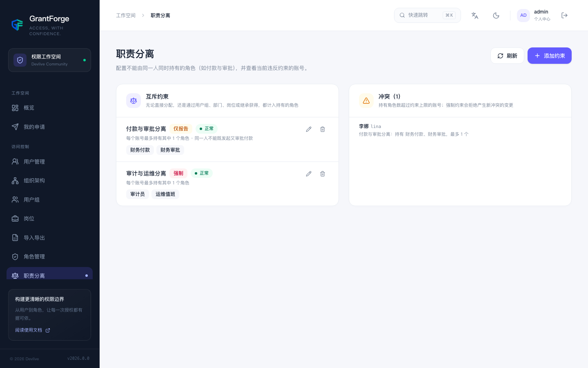Delete the 付款与审批分离 constraint
588x368 pixels.
pos(323,129)
